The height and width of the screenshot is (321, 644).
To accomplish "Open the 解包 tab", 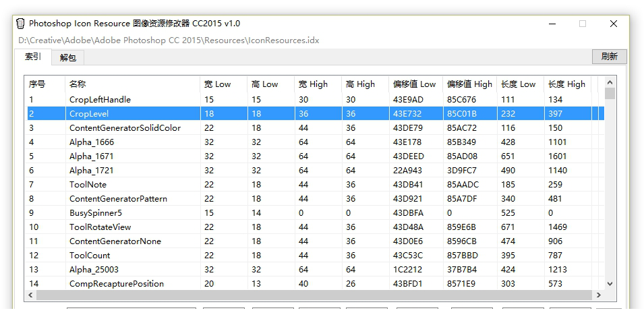I will click(67, 58).
